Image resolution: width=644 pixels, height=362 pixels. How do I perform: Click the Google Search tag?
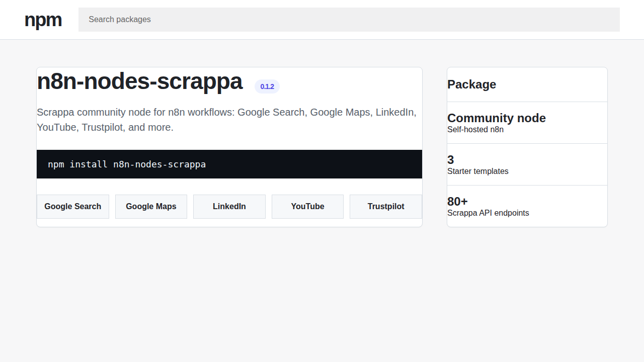(x=72, y=206)
